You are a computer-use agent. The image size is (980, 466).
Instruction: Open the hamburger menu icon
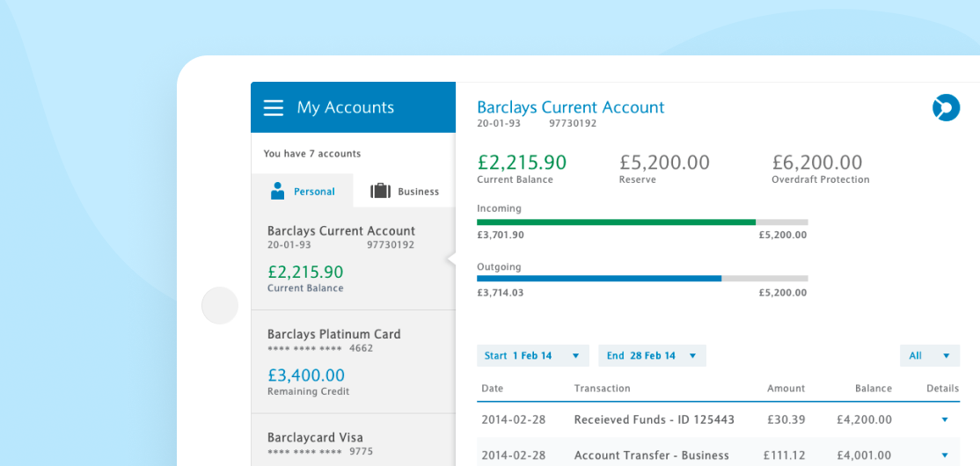pyautogui.click(x=274, y=107)
